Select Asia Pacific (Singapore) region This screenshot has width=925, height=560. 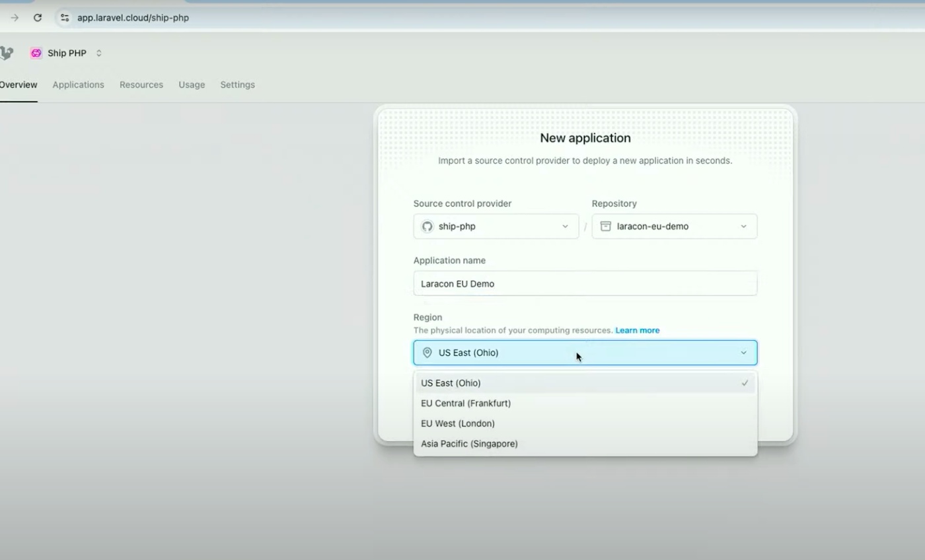(585, 444)
